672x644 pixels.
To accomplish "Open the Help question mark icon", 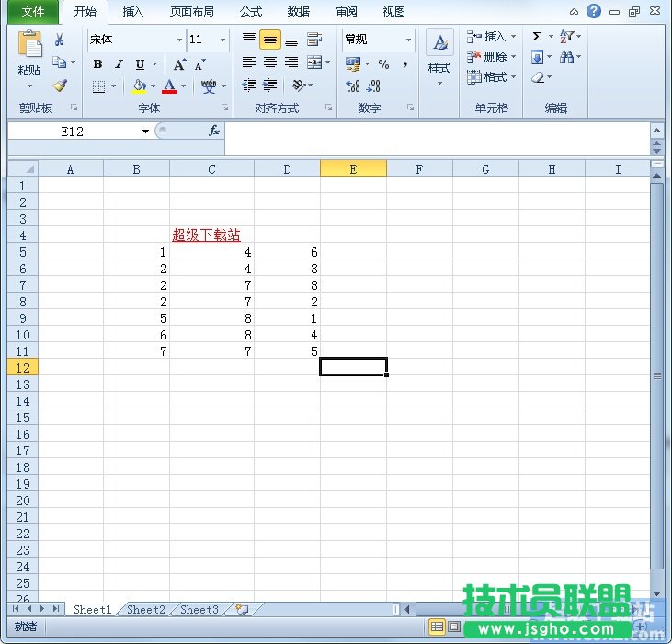I will [594, 11].
